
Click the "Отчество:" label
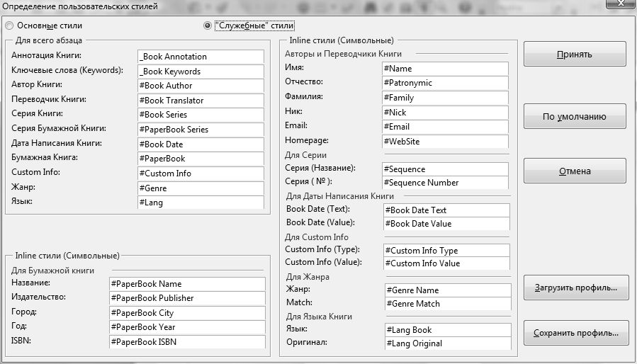click(x=304, y=81)
